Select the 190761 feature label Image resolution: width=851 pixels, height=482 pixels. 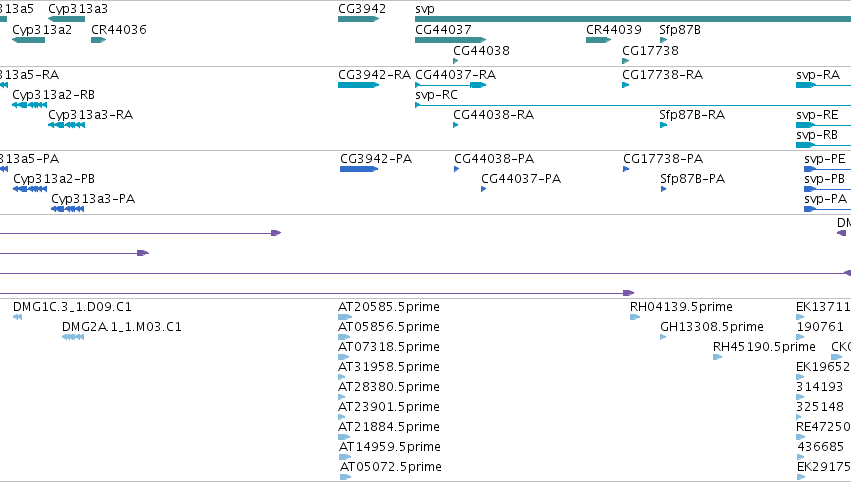(820, 327)
